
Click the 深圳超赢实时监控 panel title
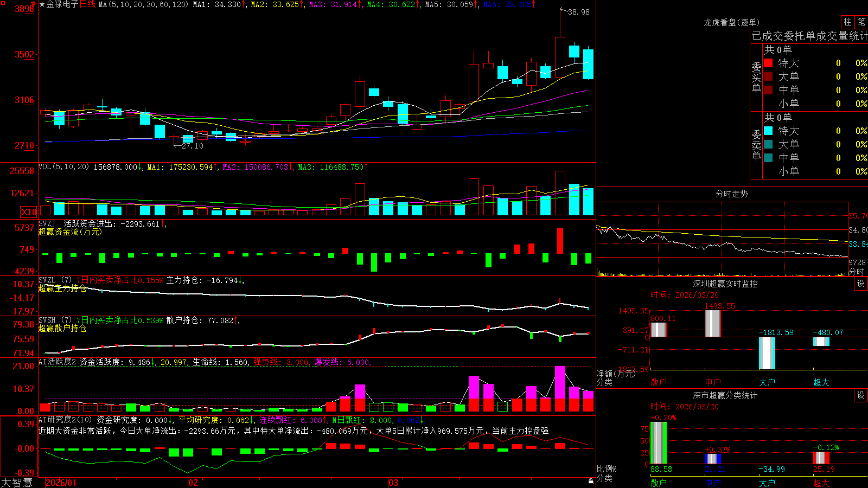pos(725,284)
